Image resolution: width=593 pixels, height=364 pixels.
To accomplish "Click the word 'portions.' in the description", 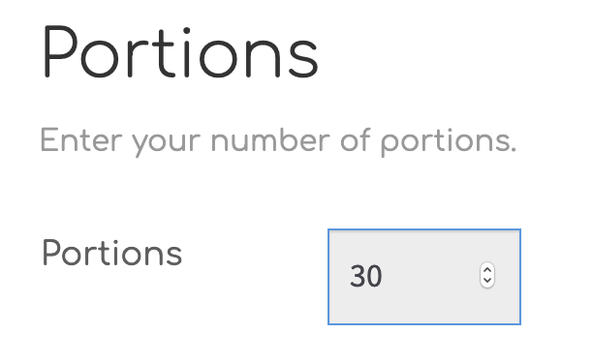I will click(x=449, y=142).
